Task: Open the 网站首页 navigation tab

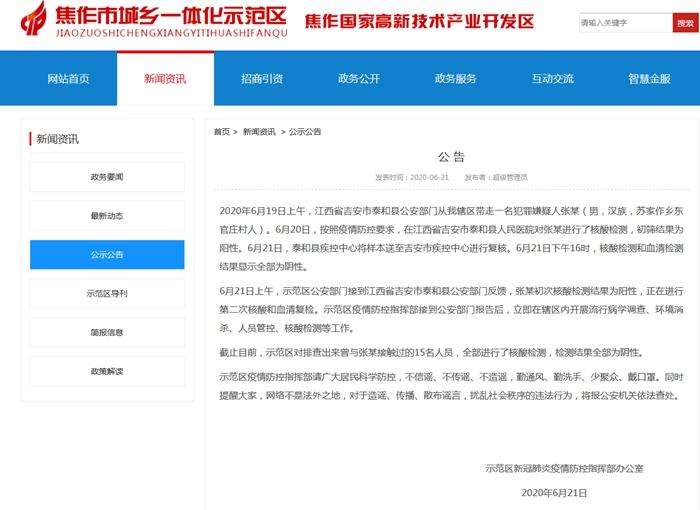Action: tap(68, 79)
